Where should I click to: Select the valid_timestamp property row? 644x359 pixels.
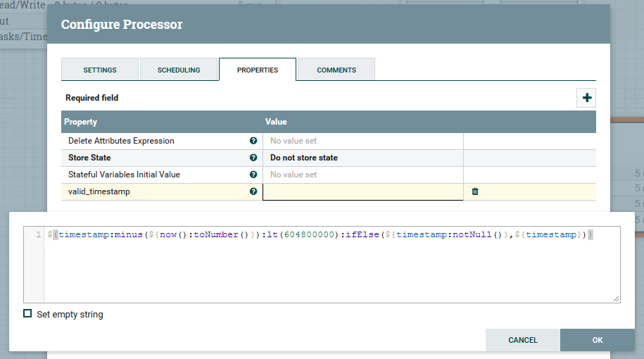(329, 191)
